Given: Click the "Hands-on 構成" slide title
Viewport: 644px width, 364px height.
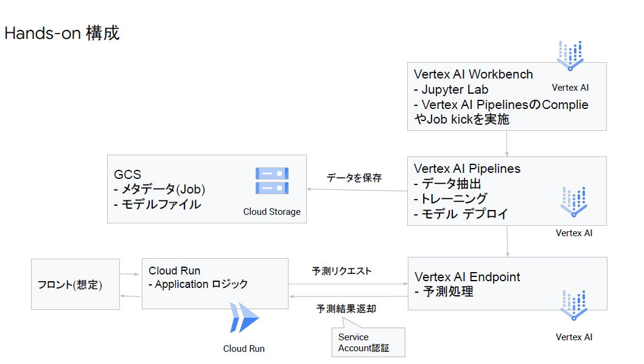Looking at the screenshot, I should tap(61, 33).
